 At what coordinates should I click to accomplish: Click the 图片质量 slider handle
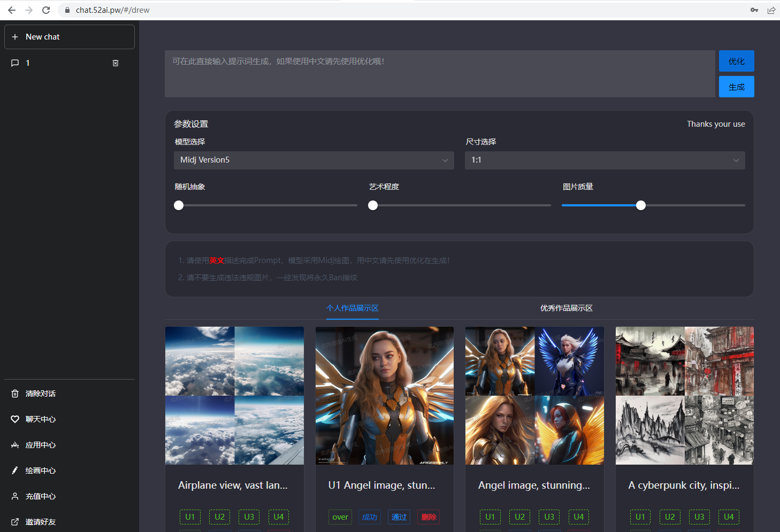pyautogui.click(x=641, y=205)
